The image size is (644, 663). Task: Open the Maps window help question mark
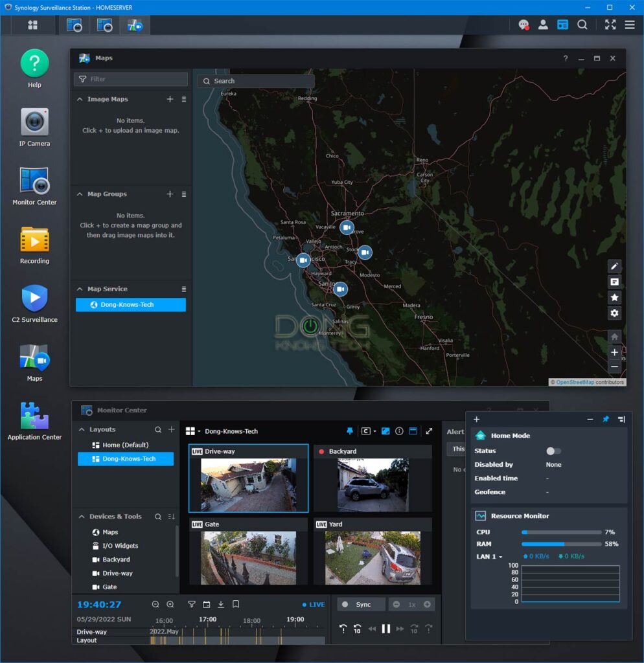tap(566, 58)
